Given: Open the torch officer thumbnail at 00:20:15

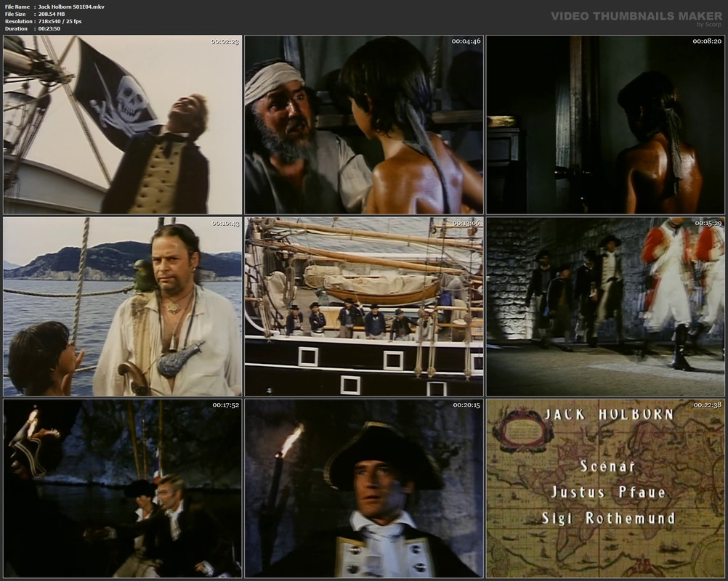Looking at the screenshot, I should point(364,488).
